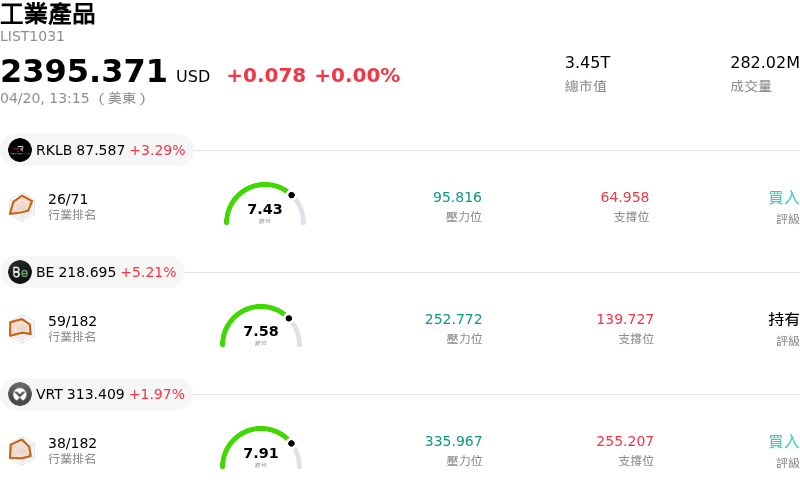Click VRT 買入 rating
Image resolution: width=800 pixels, height=488 pixels.
click(x=783, y=442)
